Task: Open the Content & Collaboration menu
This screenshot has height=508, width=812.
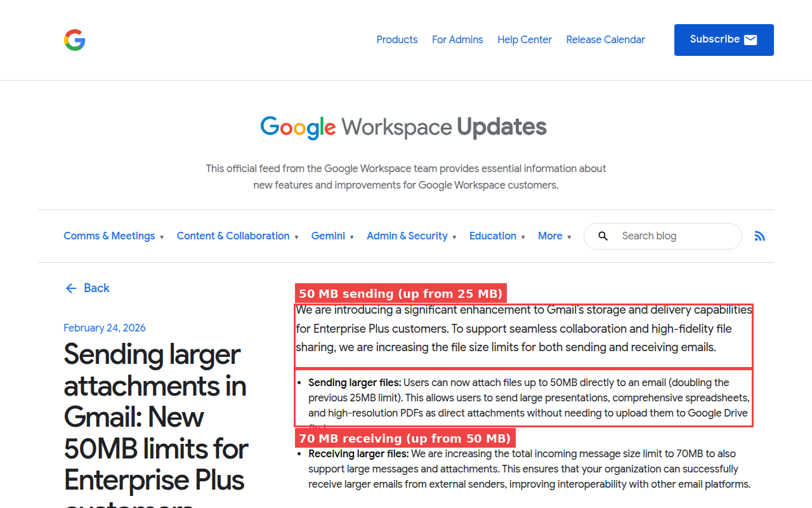Action: click(233, 236)
